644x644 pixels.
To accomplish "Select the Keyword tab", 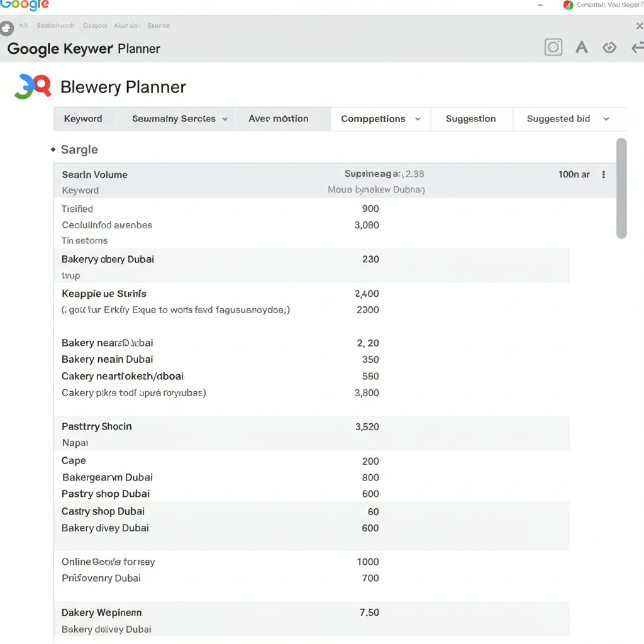I will (85, 119).
